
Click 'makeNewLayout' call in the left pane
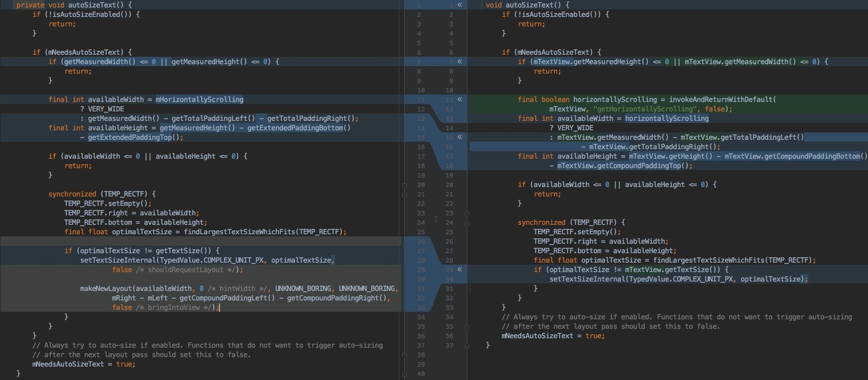(106, 288)
